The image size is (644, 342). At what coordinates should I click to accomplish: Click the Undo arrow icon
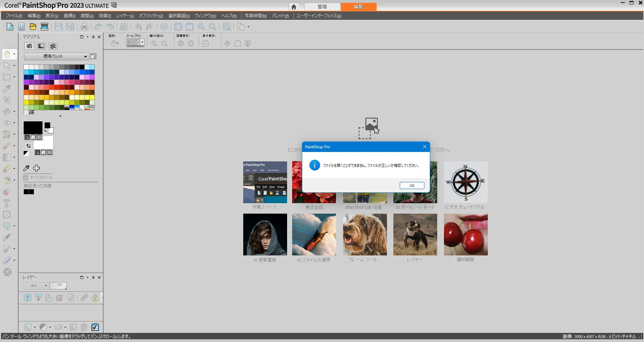(x=99, y=27)
